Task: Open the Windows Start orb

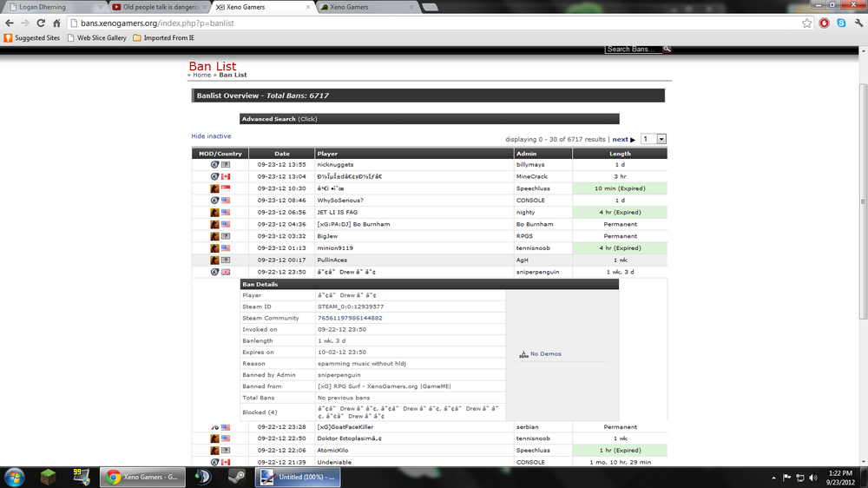Action: tap(15, 477)
